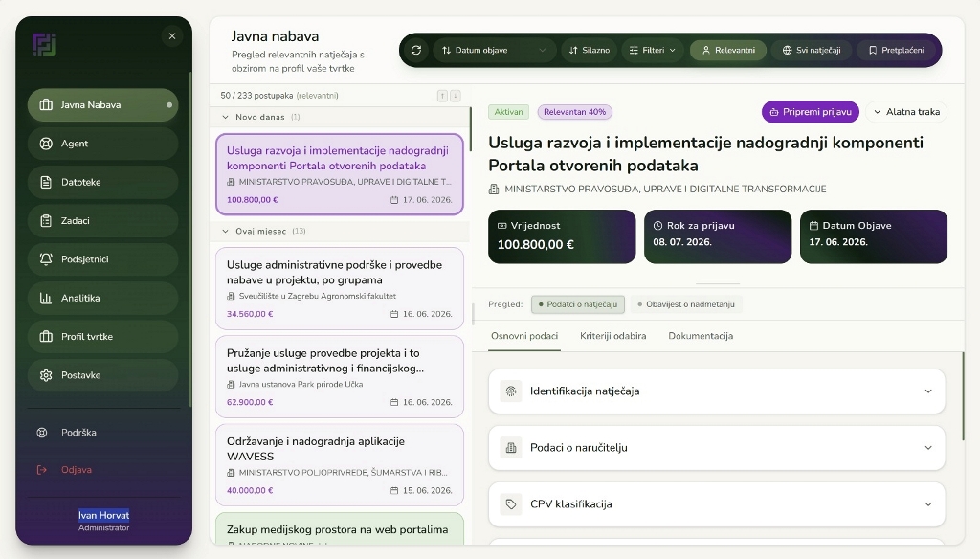
Task: Click the Relevantan 40% badge
Action: pos(574,112)
